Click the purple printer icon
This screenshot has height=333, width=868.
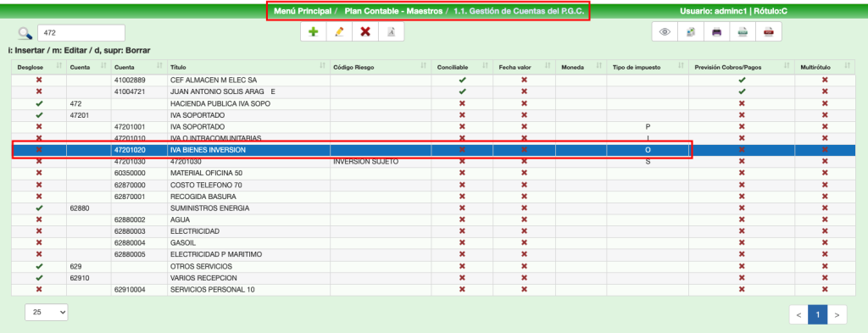717,32
